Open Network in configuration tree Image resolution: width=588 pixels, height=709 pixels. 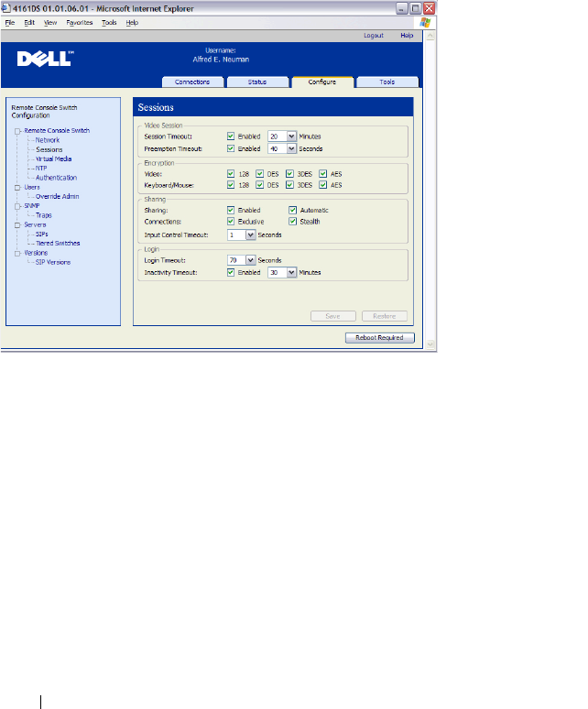pyautogui.click(x=48, y=140)
